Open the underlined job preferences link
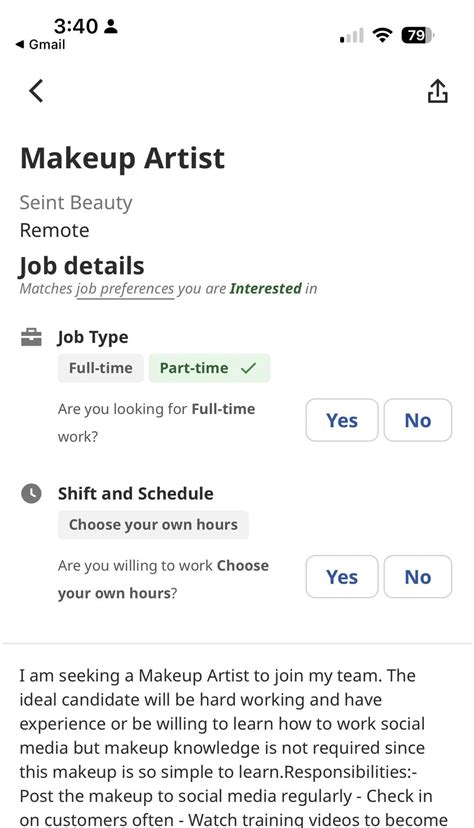Viewport: 474px width, 828px height. pyautogui.click(x=125, y=289)
